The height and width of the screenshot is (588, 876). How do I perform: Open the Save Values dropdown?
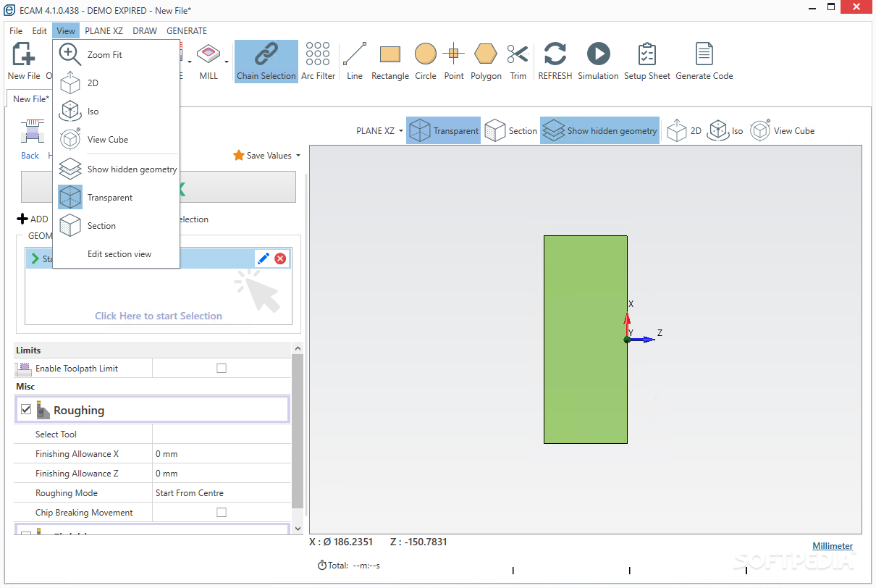[x=266, y=156]
